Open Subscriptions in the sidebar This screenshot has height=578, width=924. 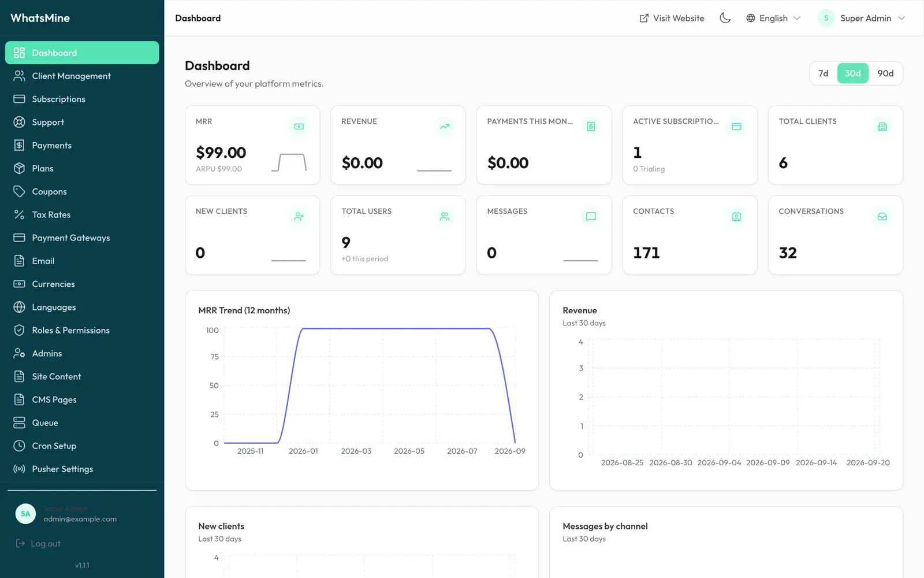click(82, 99)
